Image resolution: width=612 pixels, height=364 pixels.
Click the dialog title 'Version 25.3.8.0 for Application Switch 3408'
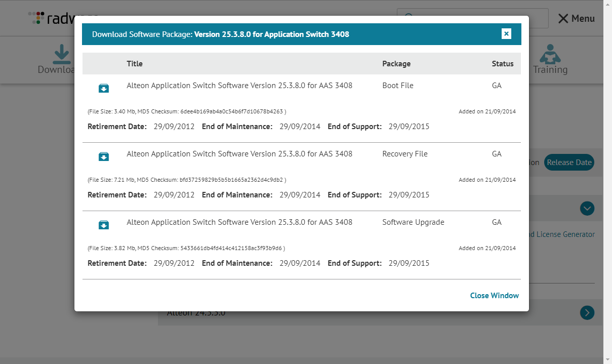coord(271,34)
